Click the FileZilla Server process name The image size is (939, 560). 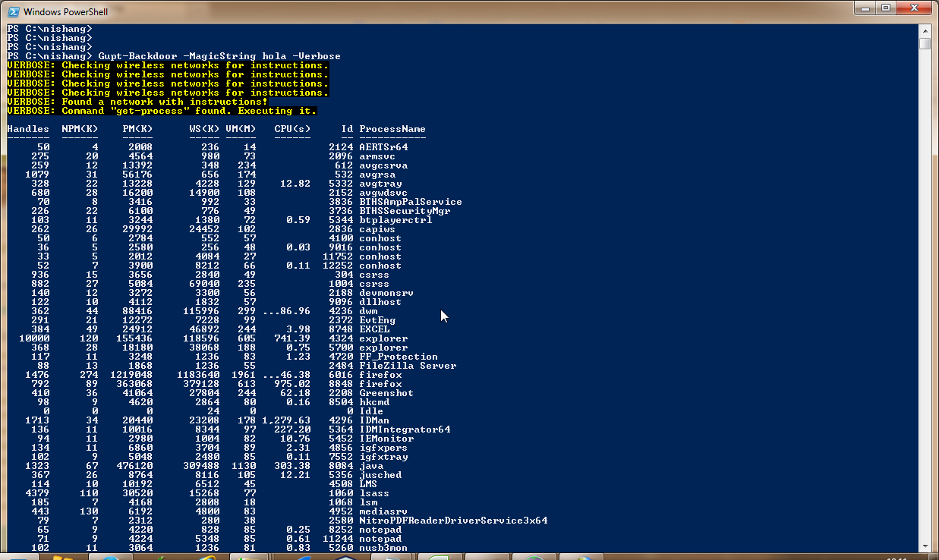(408, 366)
